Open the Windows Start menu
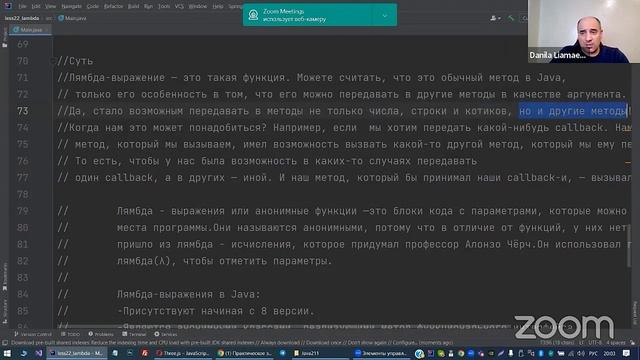The height and width of the screenshot is (360, 640). 7,353
